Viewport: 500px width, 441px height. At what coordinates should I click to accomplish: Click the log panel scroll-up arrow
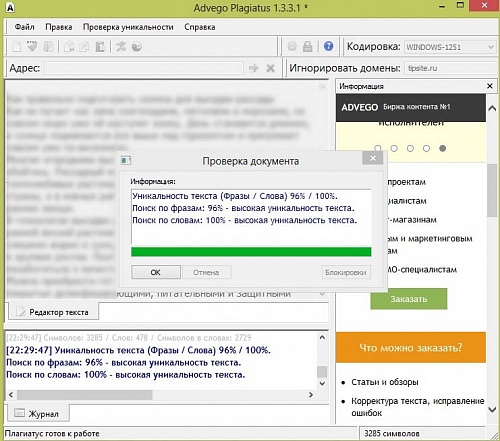point(322,337)
